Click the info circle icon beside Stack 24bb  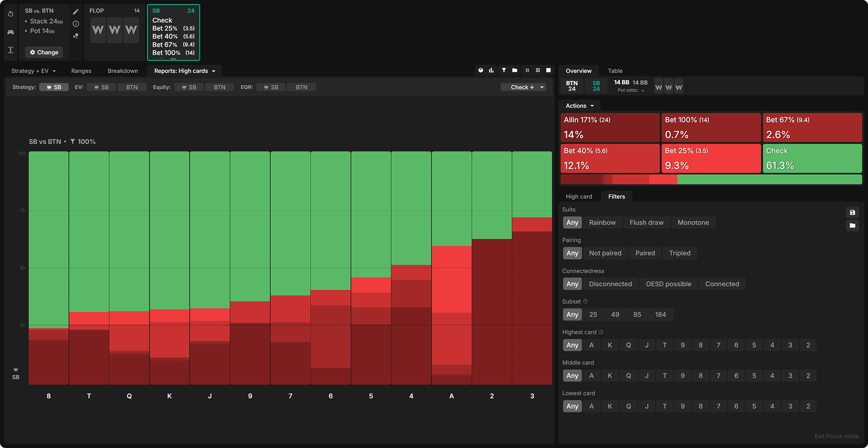[x=76, y=24]
